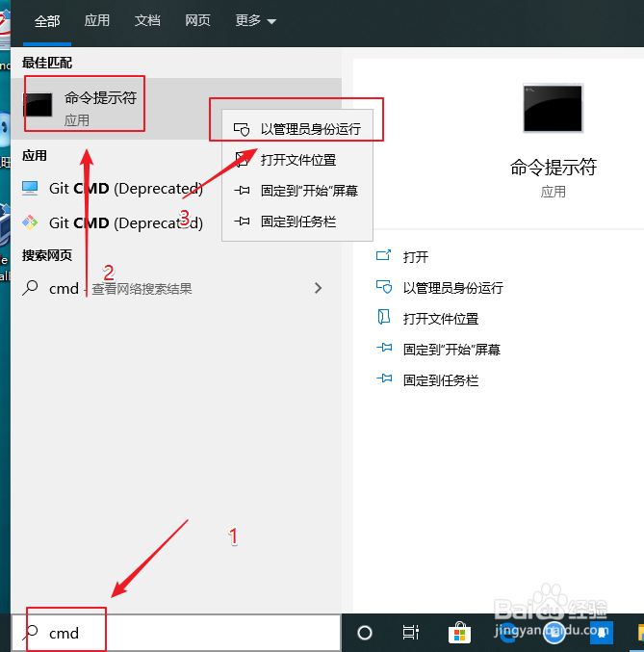Click 固定到任务栏 in the right details pane
The height and width of the screenshot is (652, 644).
pyautogui.click(x=441, y=380)
